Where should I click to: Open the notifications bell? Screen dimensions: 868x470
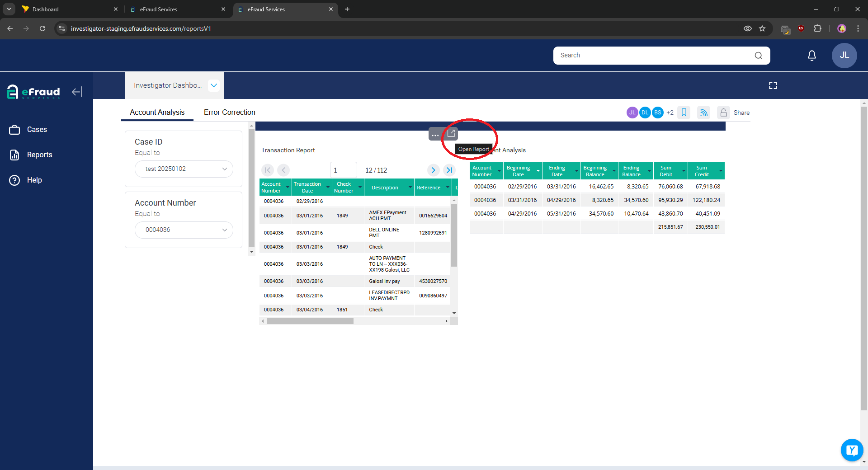click(x=812, y=56)
